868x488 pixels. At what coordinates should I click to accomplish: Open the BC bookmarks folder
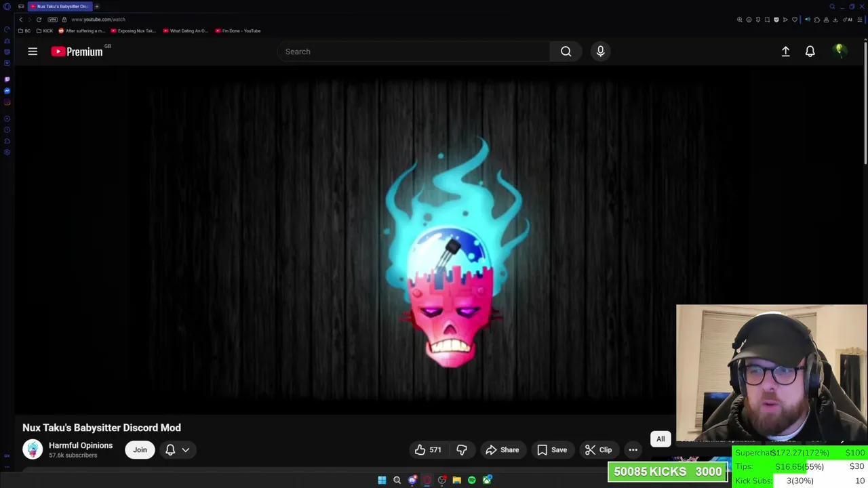[24, 30]
